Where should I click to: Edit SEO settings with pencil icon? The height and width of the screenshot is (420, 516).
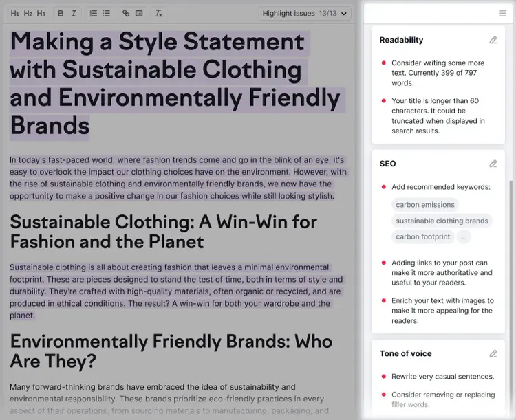(x=493, y=164)
